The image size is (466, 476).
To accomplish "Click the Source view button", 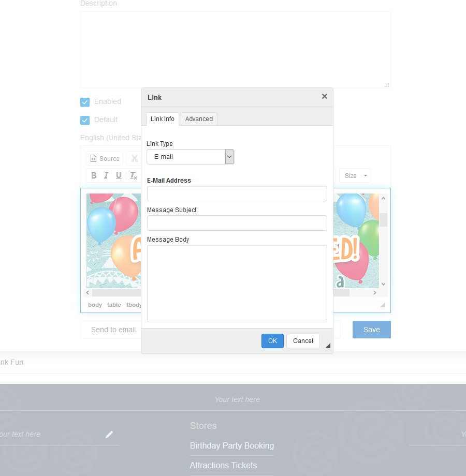I will [105, 159].
